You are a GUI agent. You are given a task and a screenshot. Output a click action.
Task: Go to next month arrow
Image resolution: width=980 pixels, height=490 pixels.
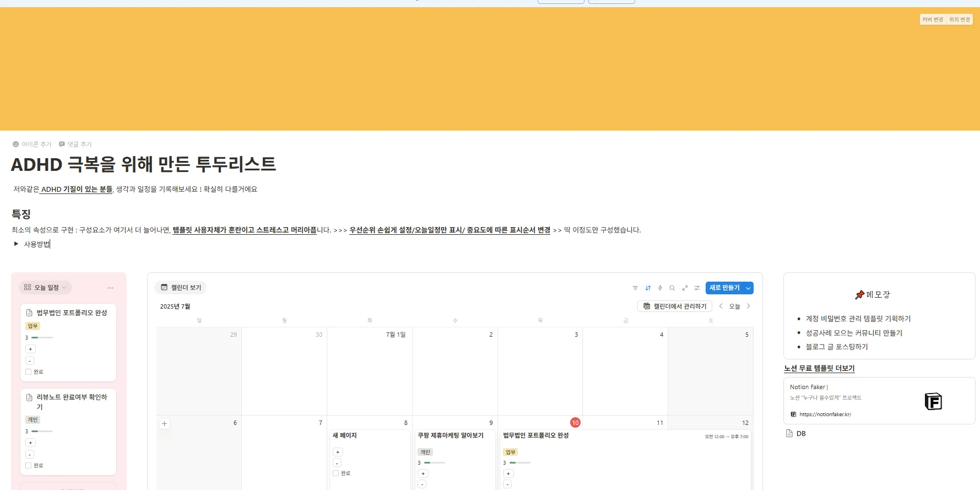coord(748,306)
